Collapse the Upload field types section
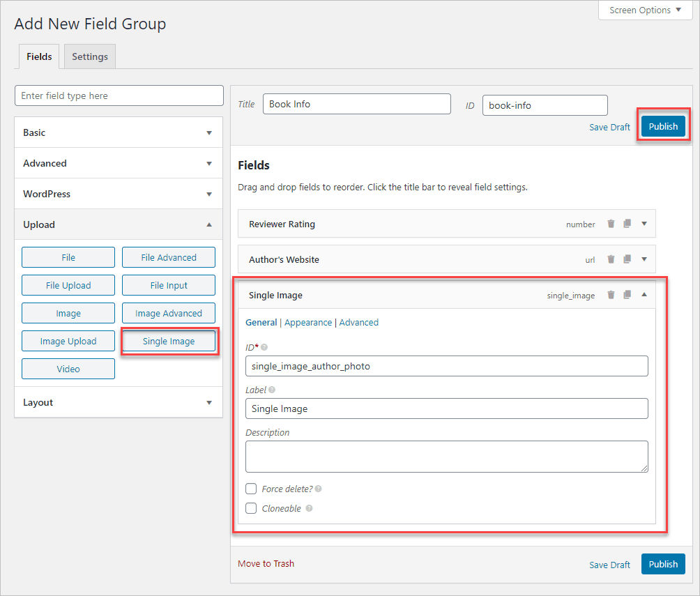 pyautogui.click(x=118, y=224)
